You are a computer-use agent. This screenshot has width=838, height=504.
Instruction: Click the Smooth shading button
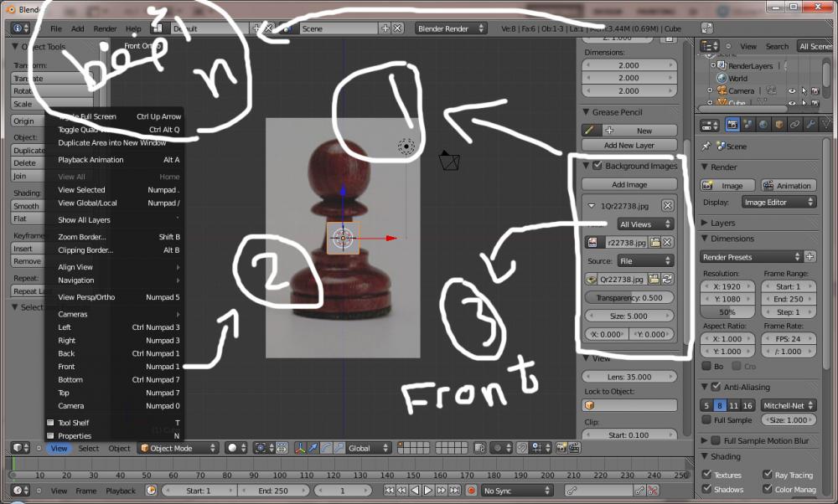tap(28, 206)
